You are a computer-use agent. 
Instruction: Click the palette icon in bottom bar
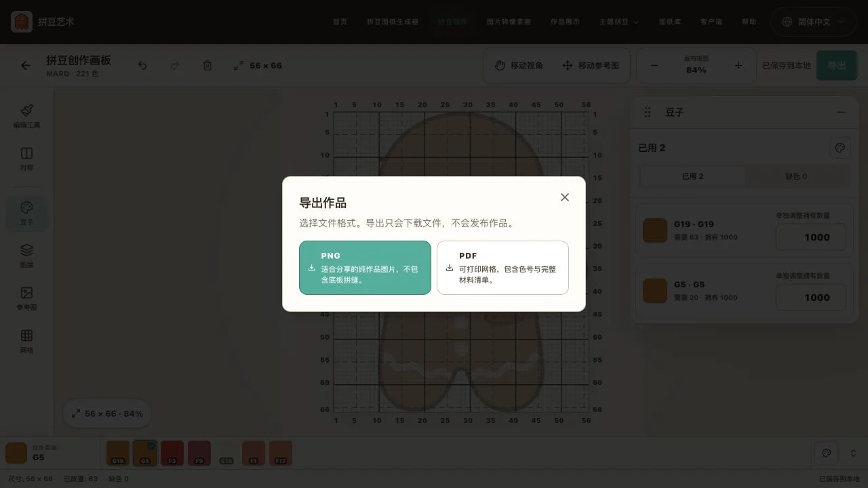[x=827, y=453]
